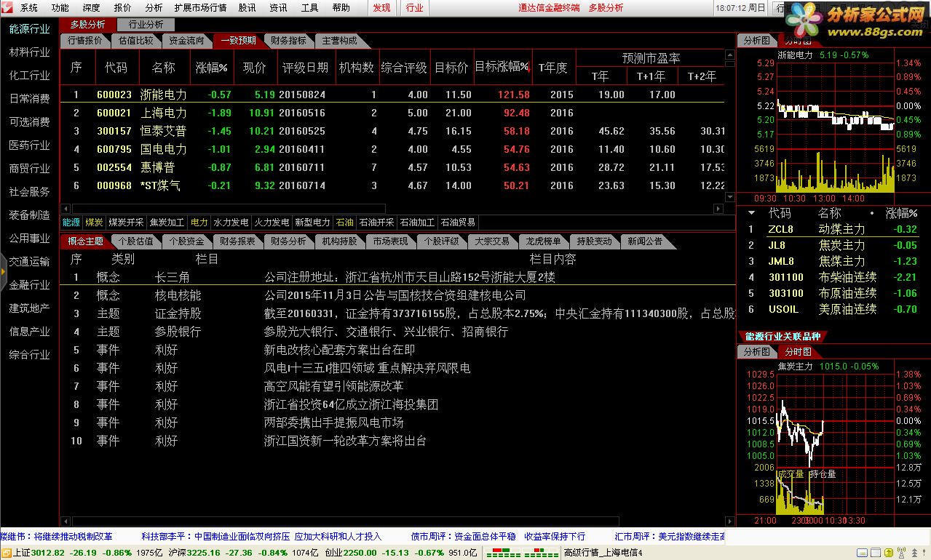Click the 石油开采 sub-sector tag
This screenshot has height=560, width=931.
tap(376, 223)
